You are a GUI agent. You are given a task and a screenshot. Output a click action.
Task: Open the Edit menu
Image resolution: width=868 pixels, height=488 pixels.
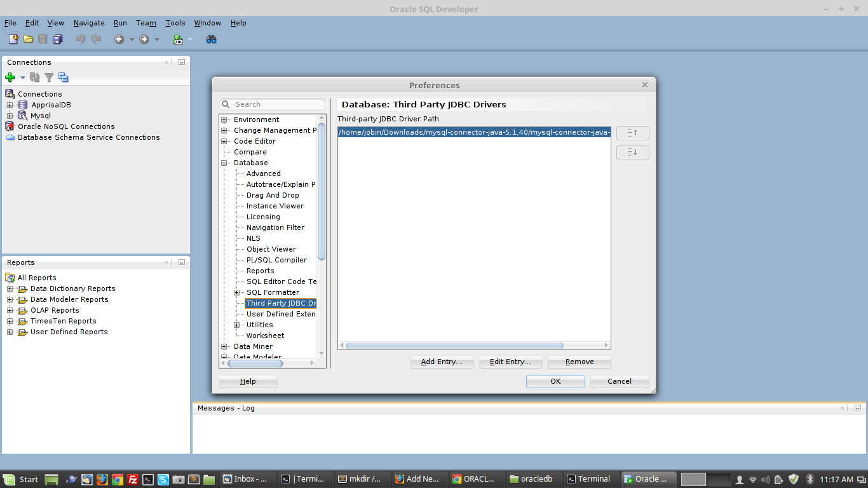[x=32, y=23]
